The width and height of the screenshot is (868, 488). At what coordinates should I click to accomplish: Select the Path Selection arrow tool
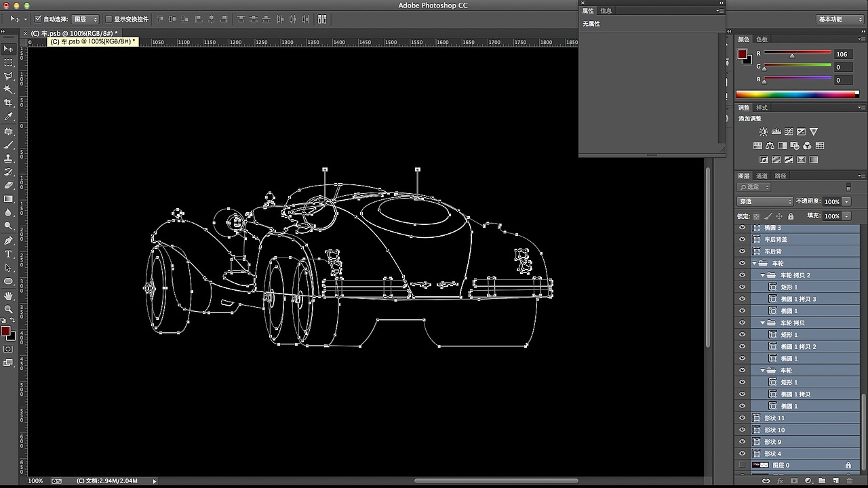(x=9, y=268)
